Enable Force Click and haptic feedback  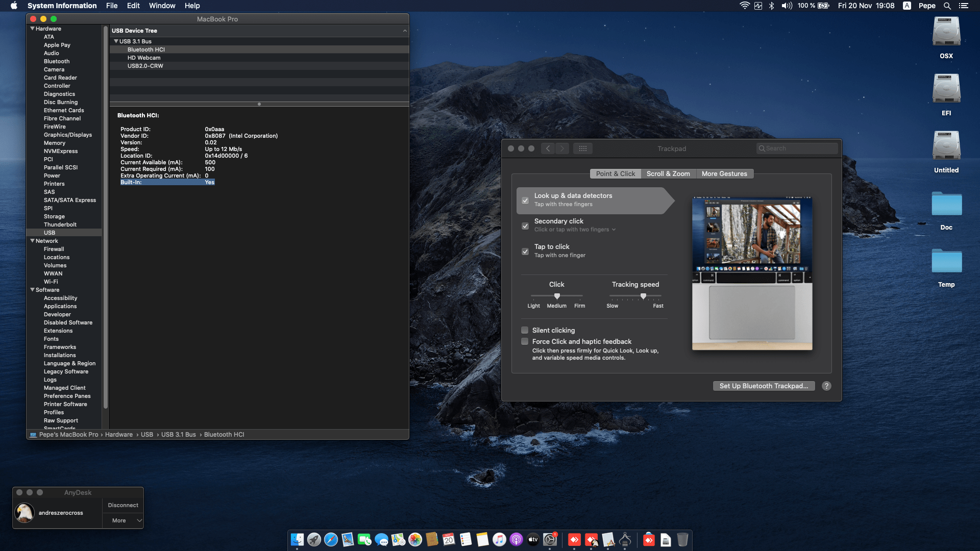click(524, 341)
